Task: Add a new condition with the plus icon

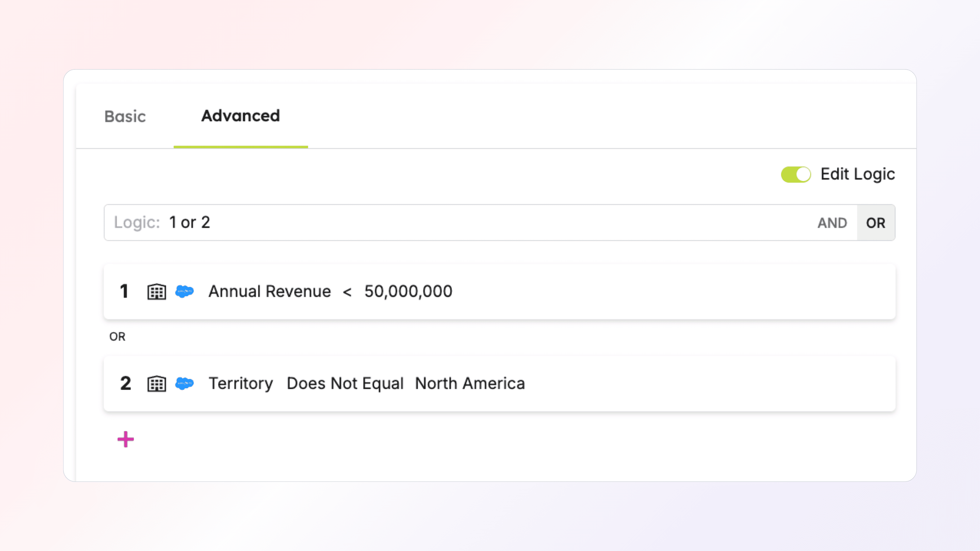Action: click(126, 440)
